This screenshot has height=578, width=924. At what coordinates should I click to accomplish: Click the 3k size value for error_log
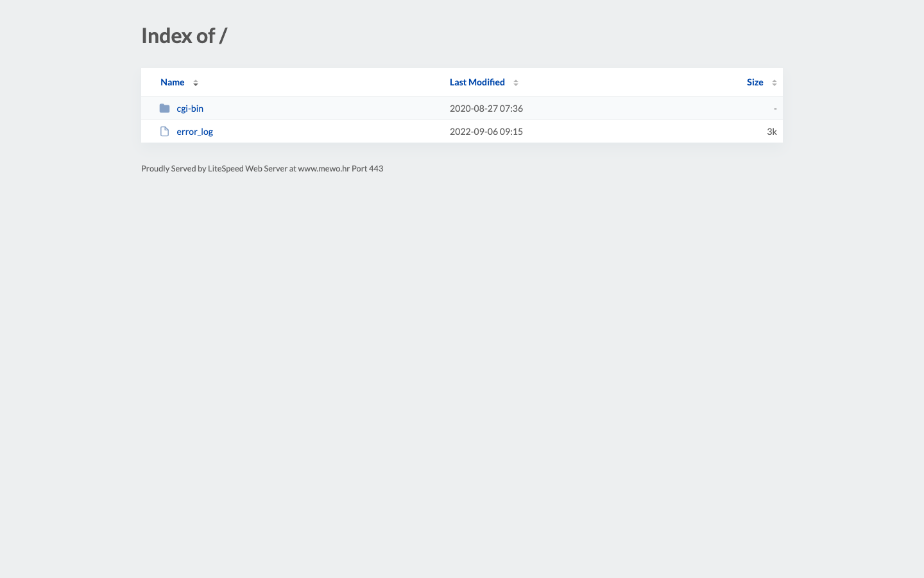tap(772, 132)
